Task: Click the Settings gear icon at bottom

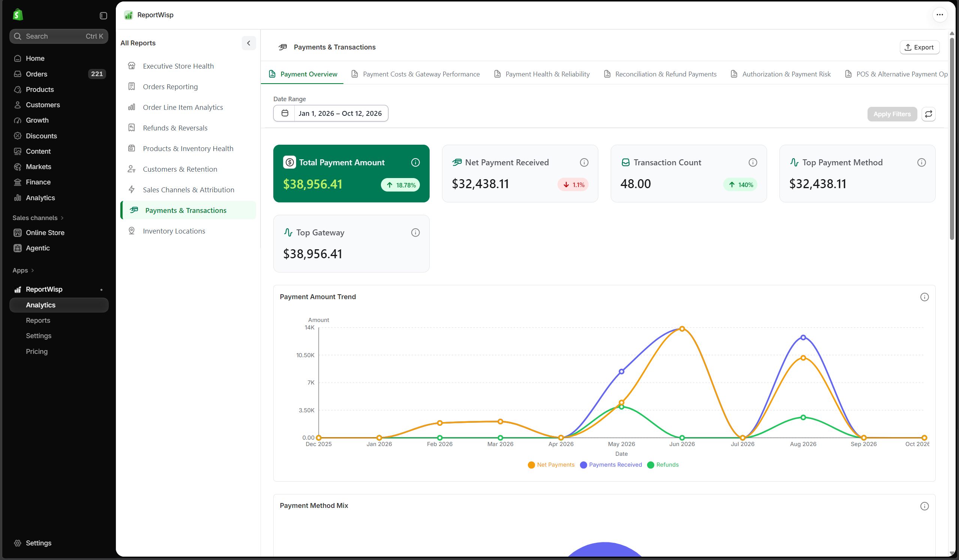Action: [x=18, y=543]
